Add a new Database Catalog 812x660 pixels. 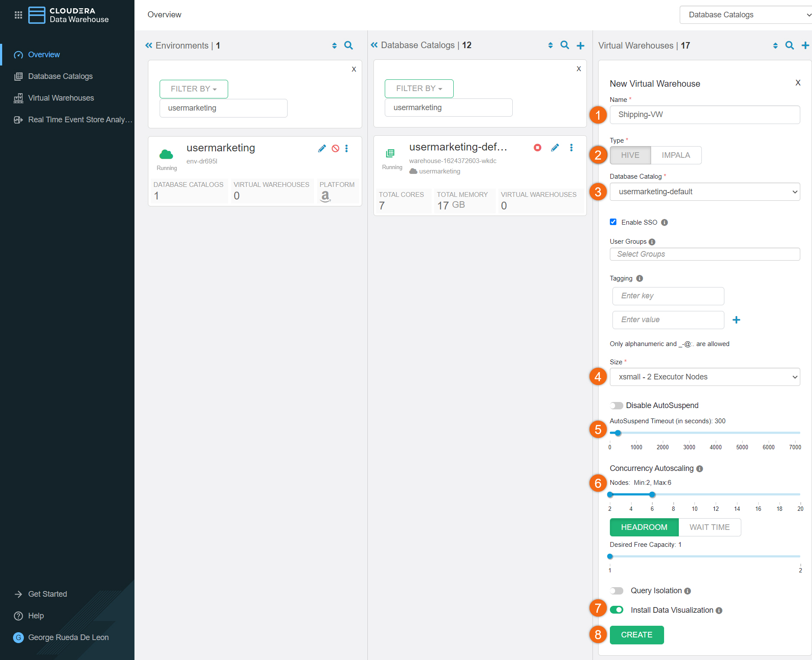coord(580,46)
